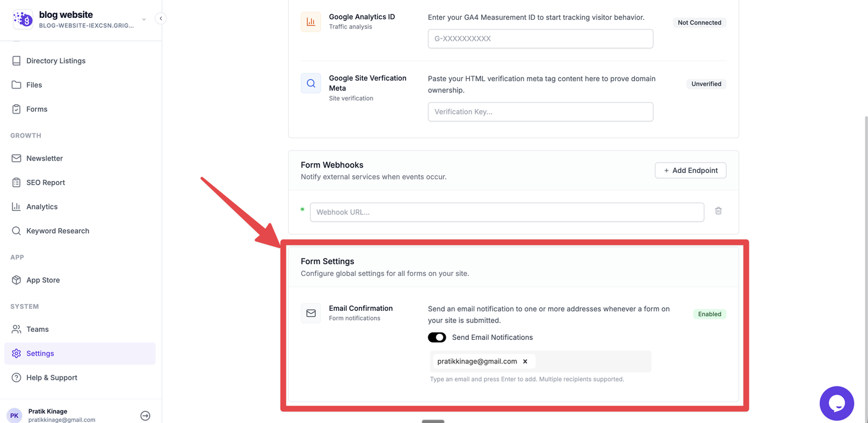The image size is (868, 423).
Task: Disable the Send Email Notifications toggle
Action: coord(436,337)
